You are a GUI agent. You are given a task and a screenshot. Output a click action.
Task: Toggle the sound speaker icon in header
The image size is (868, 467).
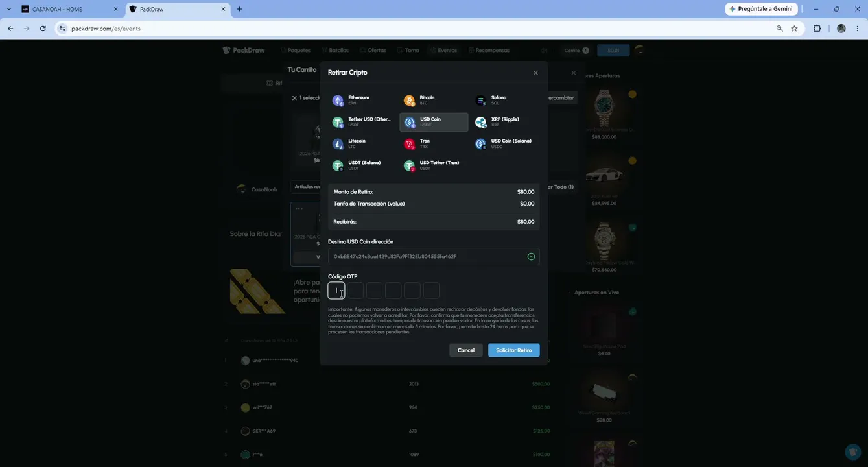coord(545,50)
